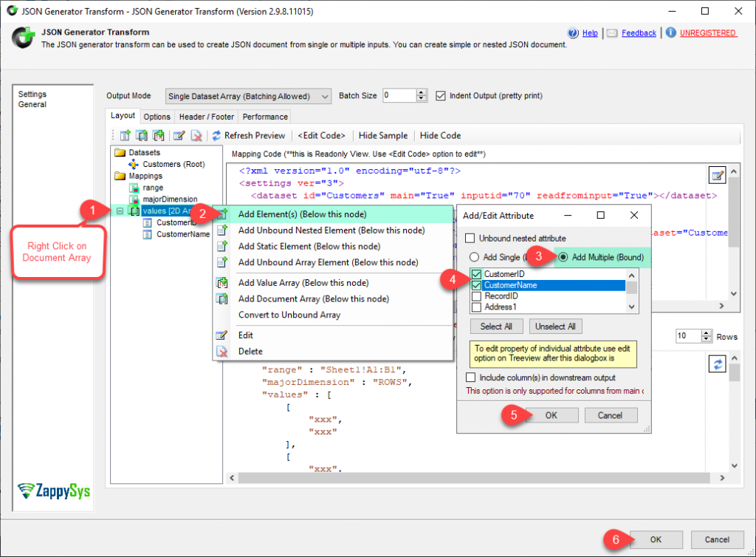
Task: Click the Delete mapping red-cross toolbar icon
Action: (197, 135)
